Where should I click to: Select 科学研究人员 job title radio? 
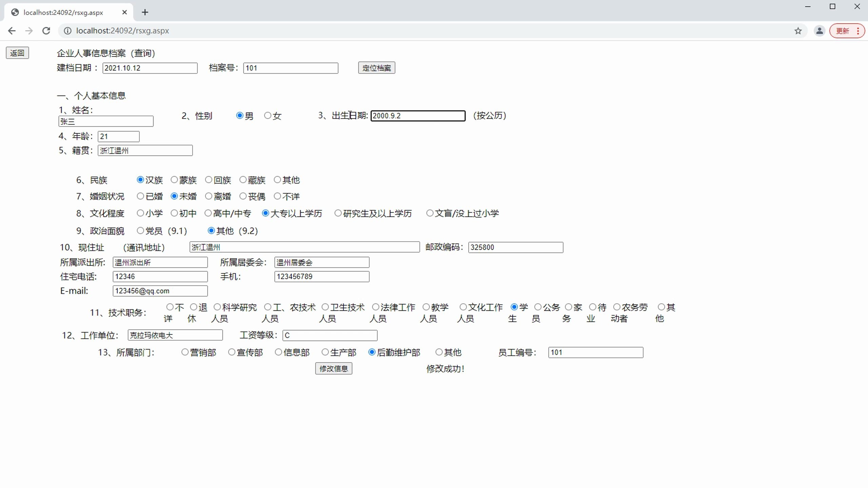pos(217,307)
